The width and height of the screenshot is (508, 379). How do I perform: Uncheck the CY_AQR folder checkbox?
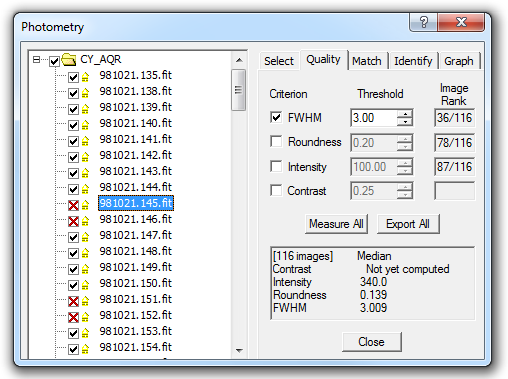(x=54, y=61)
